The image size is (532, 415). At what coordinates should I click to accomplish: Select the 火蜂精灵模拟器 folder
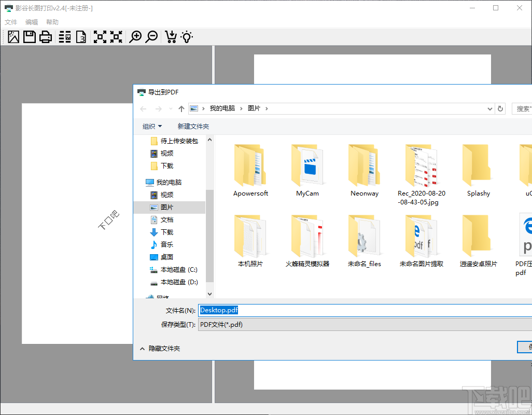pyautogui.click(x=307, y=241)
